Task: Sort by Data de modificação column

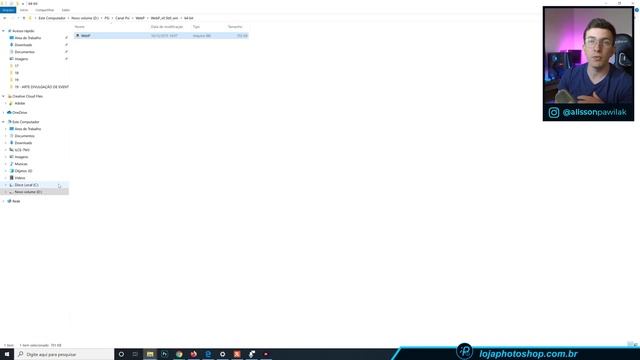Action: pyautogui.click(x=167, y=27)
